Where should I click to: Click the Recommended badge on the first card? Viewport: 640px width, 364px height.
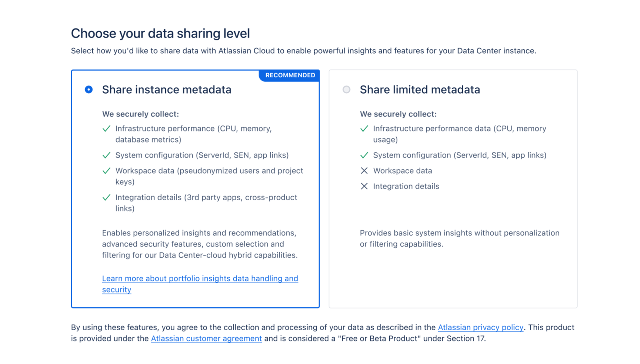290,75
